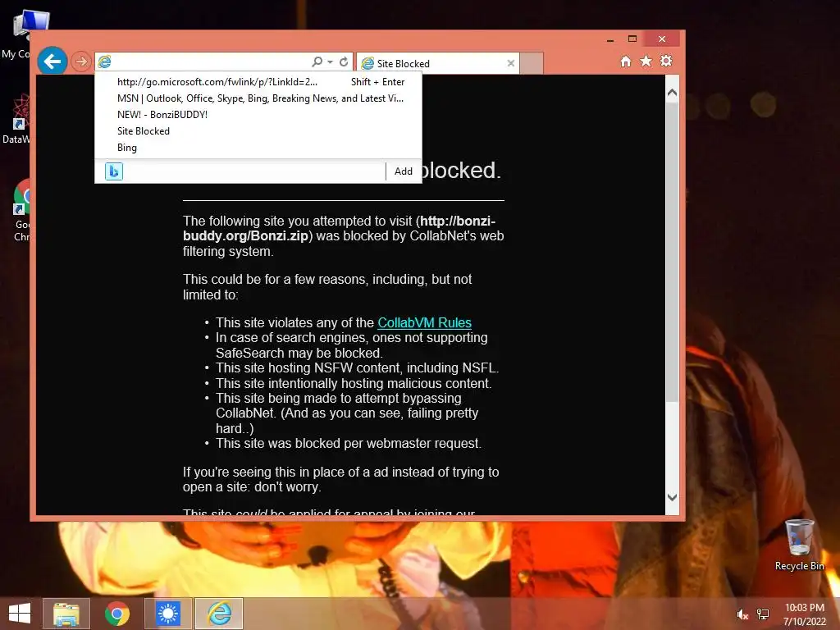Open a new tab with the blank tab button
Image resolution: width=840 pixels, height=630 pixels.
[532, 63]
